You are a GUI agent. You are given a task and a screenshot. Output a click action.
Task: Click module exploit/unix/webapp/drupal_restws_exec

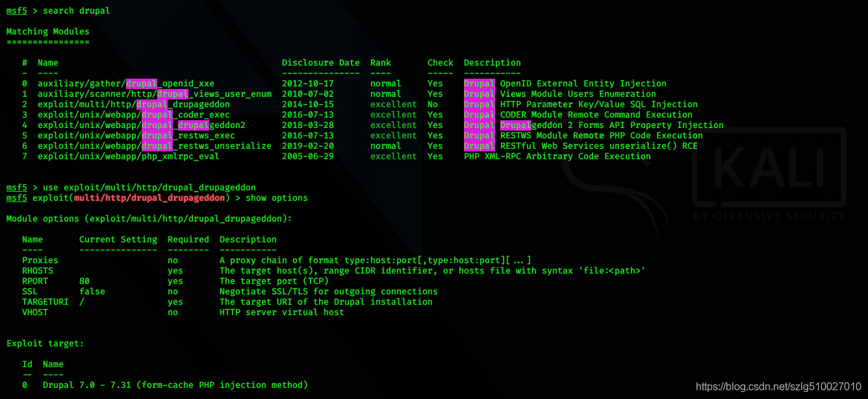pos(136,136)
